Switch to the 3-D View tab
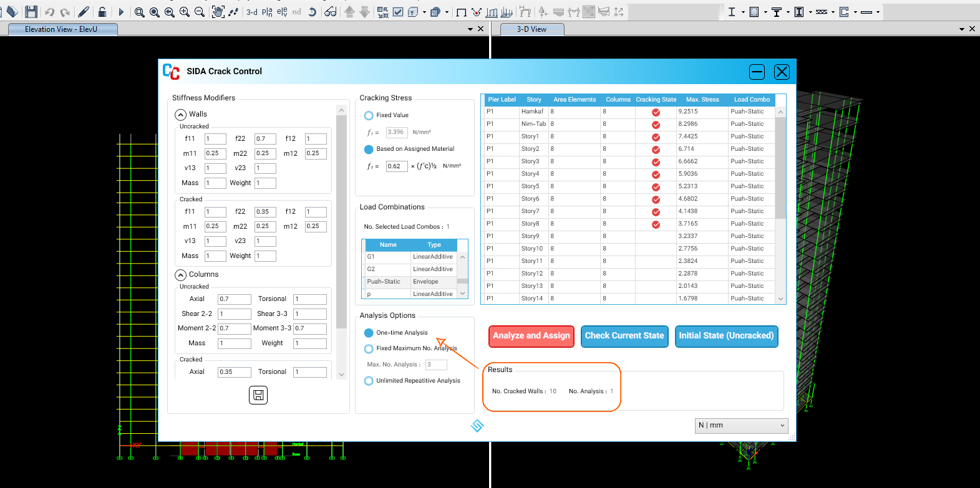The height and width of the screenshot is (488, 980). click(531, 29)
